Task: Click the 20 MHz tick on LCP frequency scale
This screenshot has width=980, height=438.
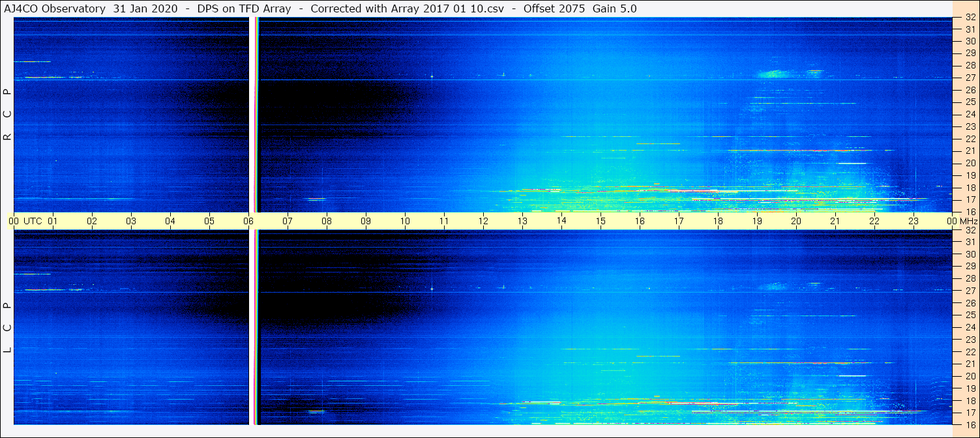Action: 970,376
